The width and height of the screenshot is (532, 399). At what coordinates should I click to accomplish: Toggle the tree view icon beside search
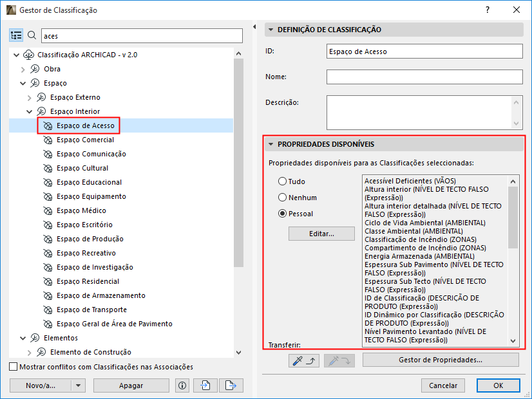click(16, 35)
